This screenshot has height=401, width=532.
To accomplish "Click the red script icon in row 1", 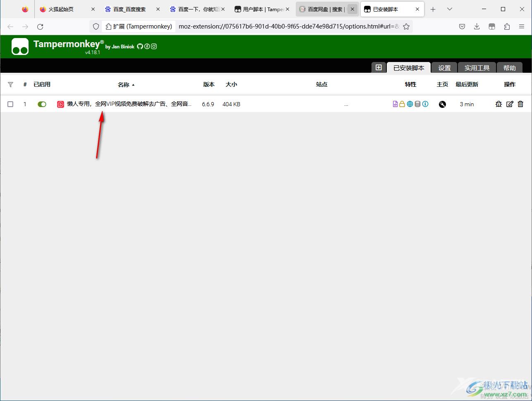I will coord(60,104).
